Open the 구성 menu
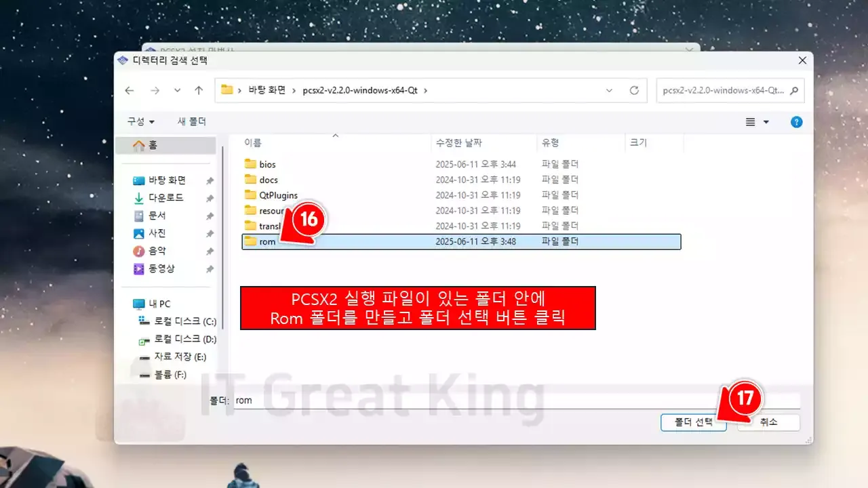Viewport: 868px width, 488px height. (141, 122)
